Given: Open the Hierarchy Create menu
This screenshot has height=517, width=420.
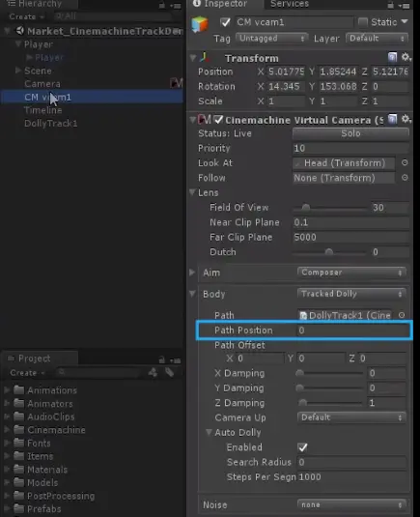Looking at the screenshot, I should click(26, 16).
